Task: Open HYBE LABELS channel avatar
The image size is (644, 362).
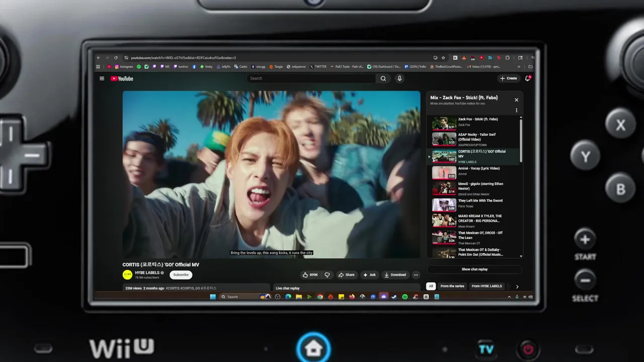Action: (x=127, y=275)
